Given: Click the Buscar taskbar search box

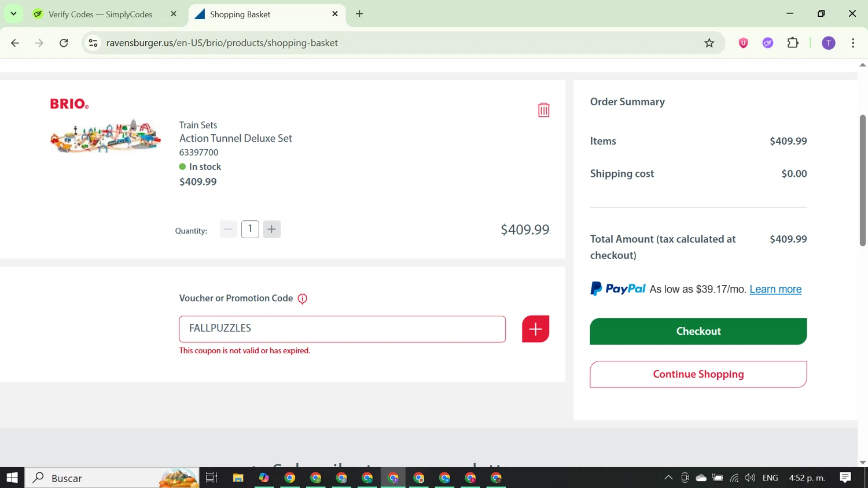Looking at the screenshot, I should tap(112, 478).
